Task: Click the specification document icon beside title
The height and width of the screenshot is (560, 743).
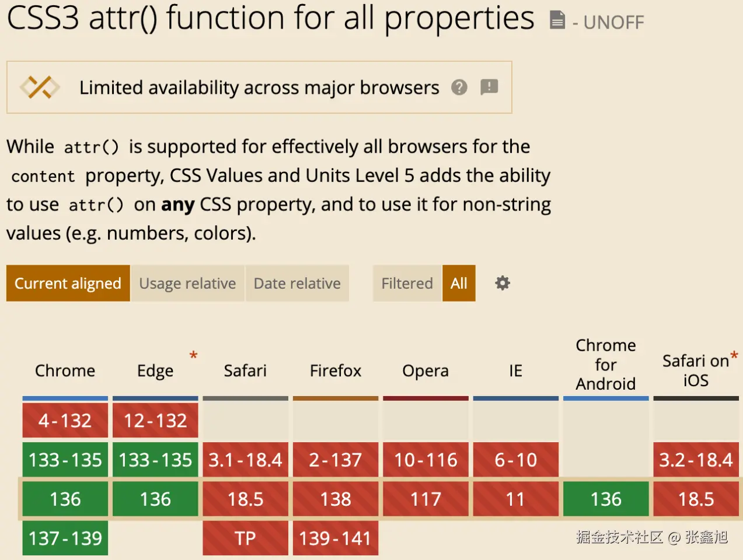Action: (557, 20)
